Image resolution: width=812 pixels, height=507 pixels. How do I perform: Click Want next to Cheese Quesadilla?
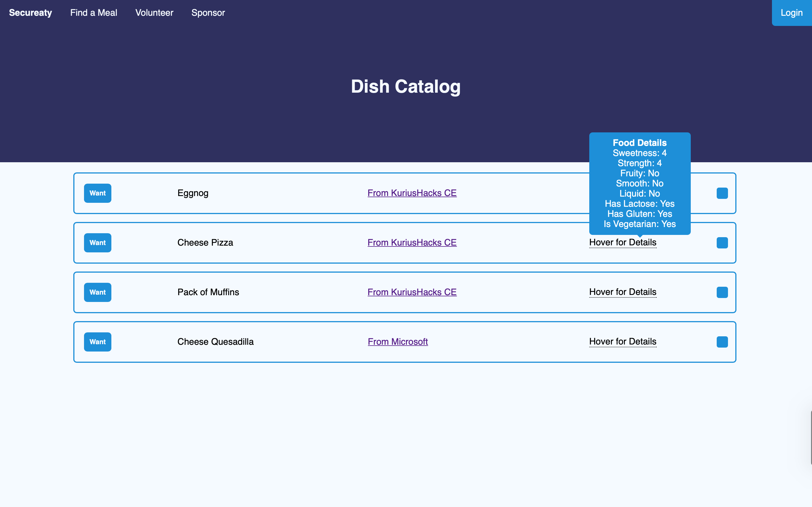97,342
